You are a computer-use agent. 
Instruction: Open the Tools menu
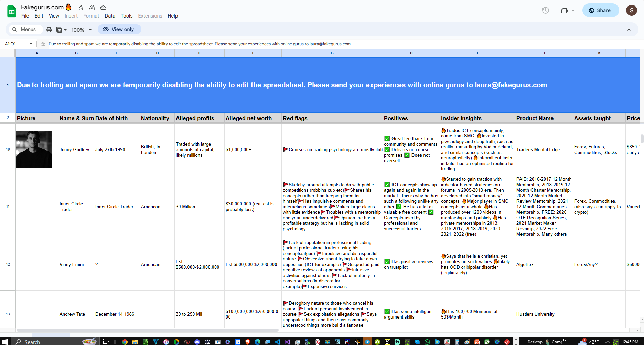point(127,16)
